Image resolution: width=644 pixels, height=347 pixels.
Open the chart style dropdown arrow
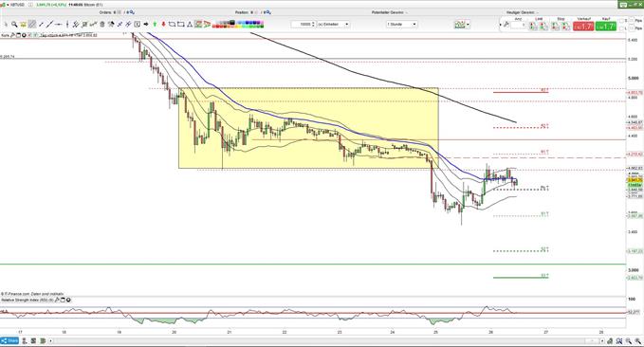click(468, 25)
